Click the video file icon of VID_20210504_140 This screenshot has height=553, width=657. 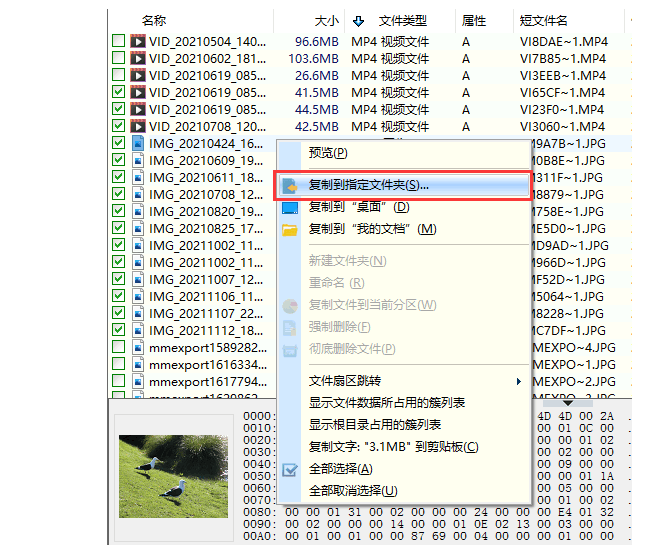coord(138,41)
